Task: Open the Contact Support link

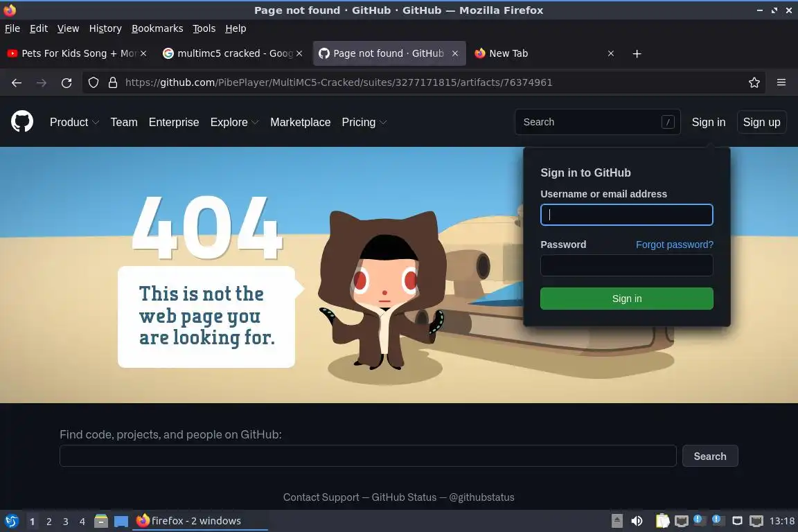Action: point(321,497)
